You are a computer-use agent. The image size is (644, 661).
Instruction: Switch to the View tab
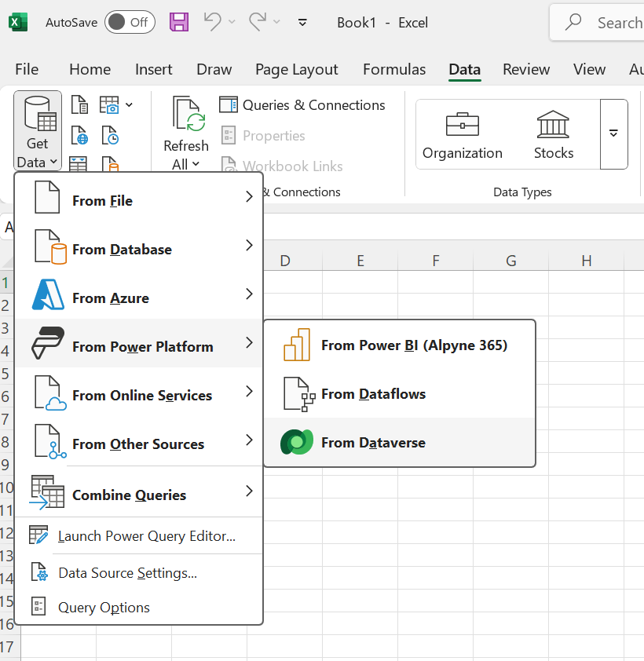tap(589, 69)
